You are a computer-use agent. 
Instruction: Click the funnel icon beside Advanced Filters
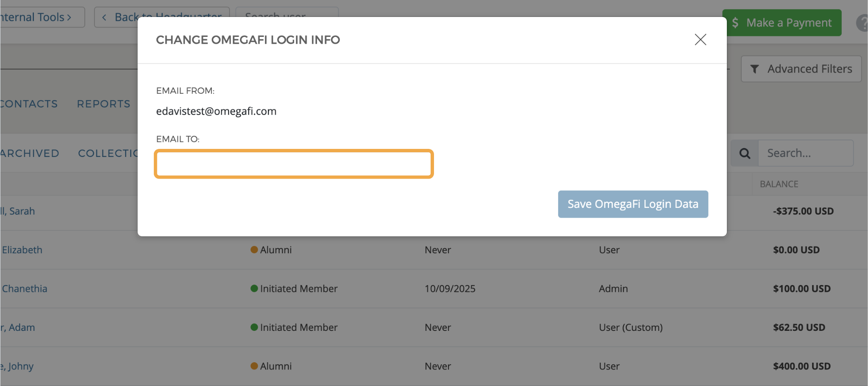[755, 69]
